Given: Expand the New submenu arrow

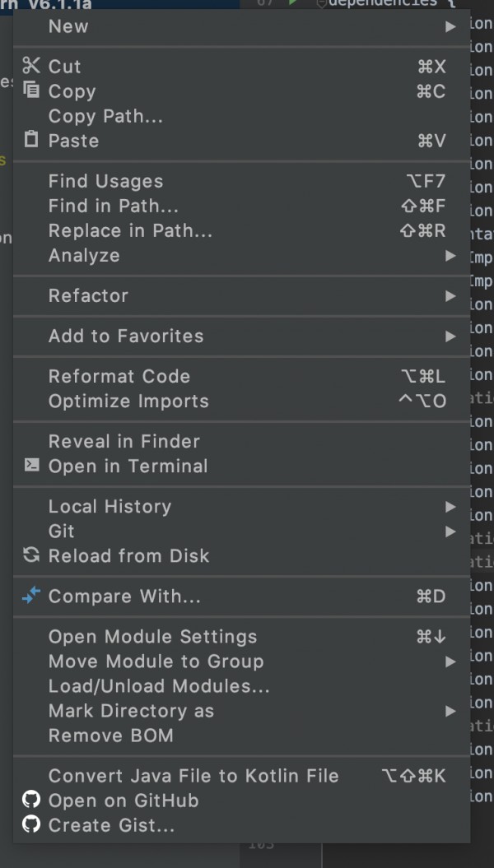Looking at the screenshot, I should [x=451, y=26].
